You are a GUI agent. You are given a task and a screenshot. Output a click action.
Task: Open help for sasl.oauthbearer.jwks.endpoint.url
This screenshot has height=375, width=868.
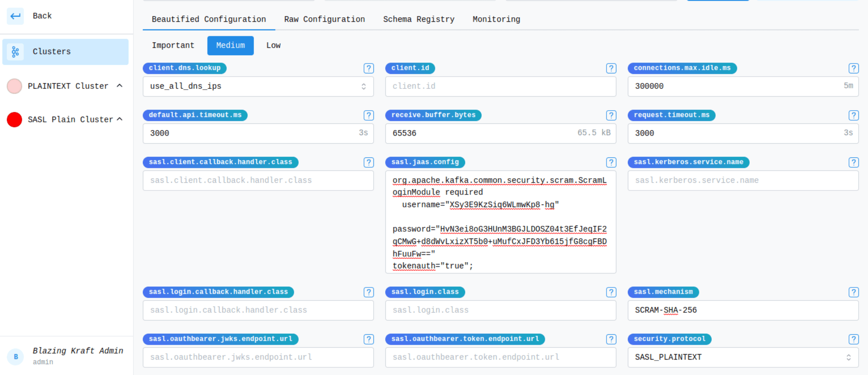coord(369,339)
